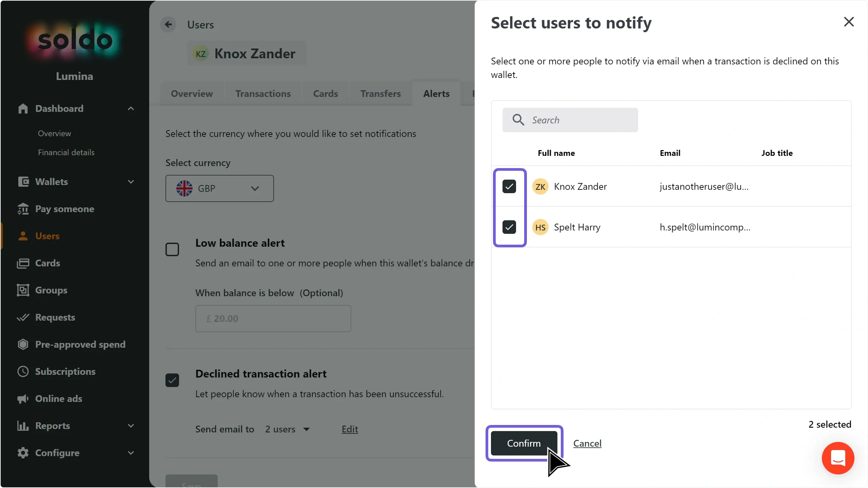Click the Configure gear icon
Viewport: 868px width, 488px height.
click(23, 453)
